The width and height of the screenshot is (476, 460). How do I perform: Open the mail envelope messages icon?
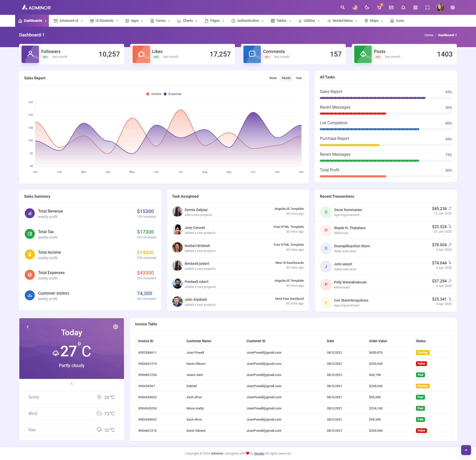391,7
